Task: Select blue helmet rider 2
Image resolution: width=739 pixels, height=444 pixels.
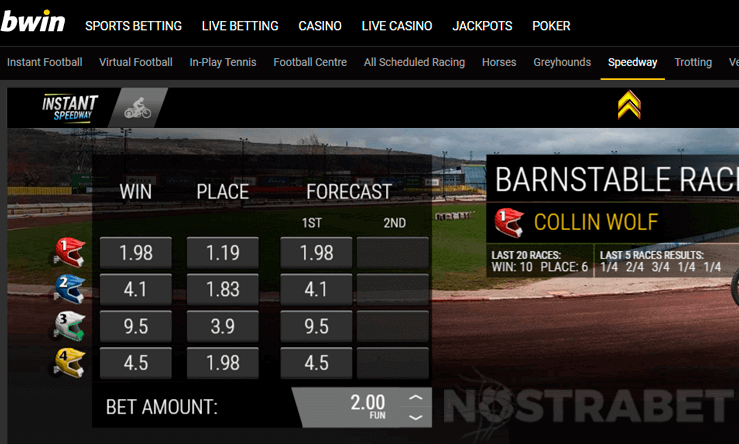Action: tap(70, 288)
